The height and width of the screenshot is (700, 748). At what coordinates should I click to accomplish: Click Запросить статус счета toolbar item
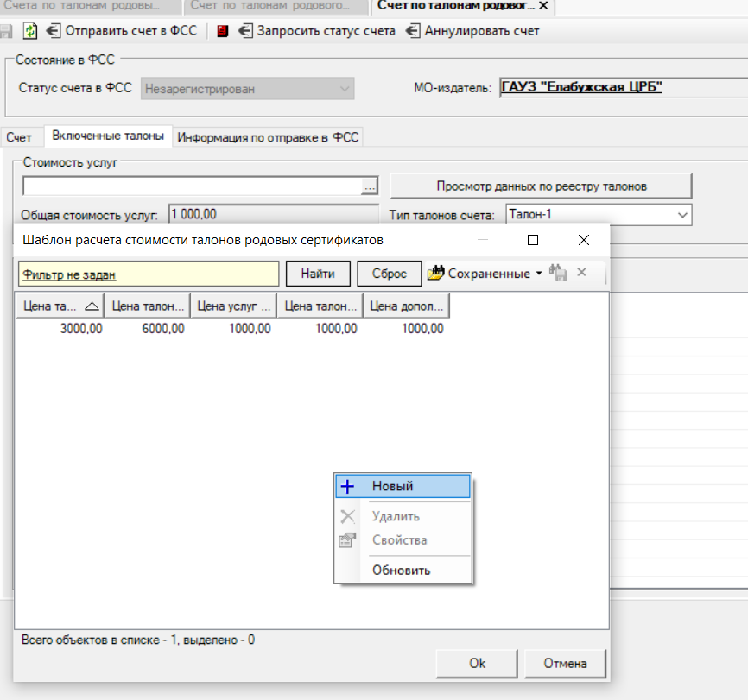[x=317, y=31]
